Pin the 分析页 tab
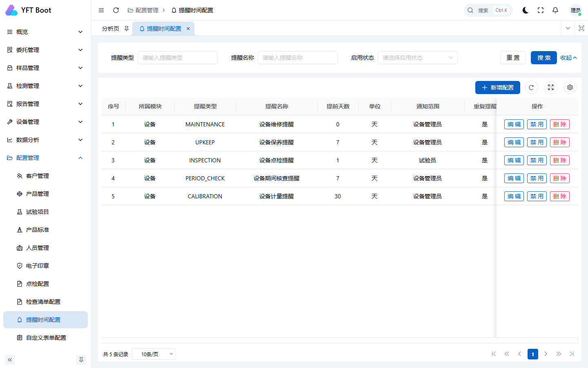Screen dimensions: 588x368 (127, 29)
